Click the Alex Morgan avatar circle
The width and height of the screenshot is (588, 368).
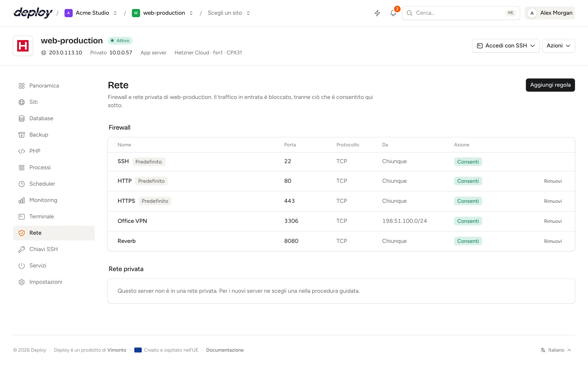tap(532, 13)
